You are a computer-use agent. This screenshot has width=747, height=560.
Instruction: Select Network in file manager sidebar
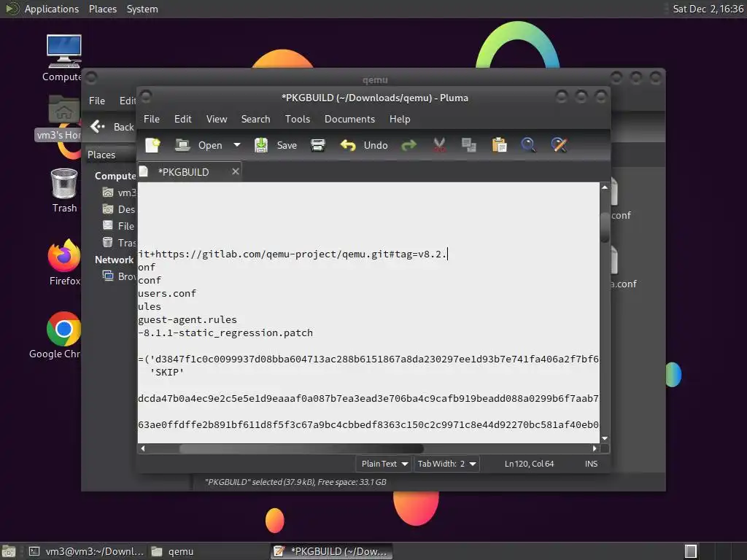click(x=114, y=260)
